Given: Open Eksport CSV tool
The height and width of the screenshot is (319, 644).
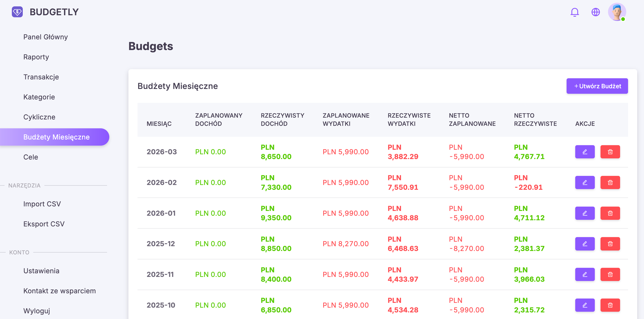Looking at the screenshot, I should 44,224.
